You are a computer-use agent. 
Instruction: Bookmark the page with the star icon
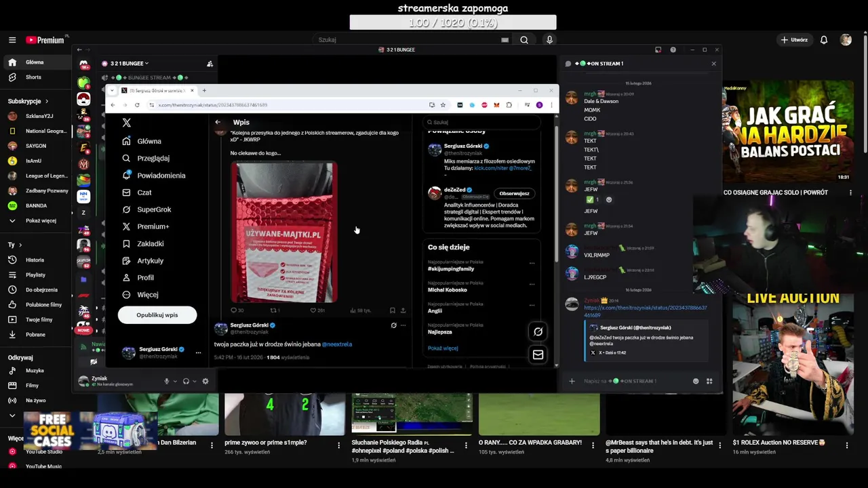point(443,105)
